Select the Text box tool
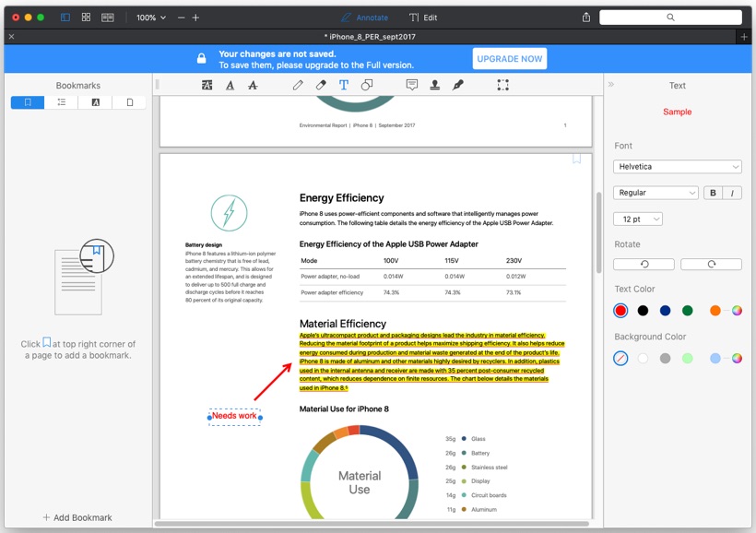 pyautogui.click(x=343, y=86)
